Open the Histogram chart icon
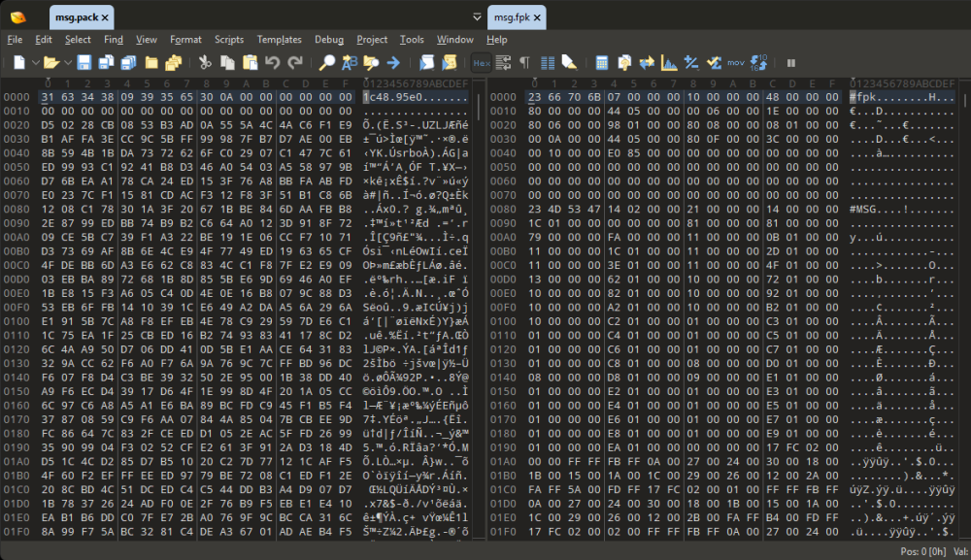This screenshot has height=560, width=971. 669,62
